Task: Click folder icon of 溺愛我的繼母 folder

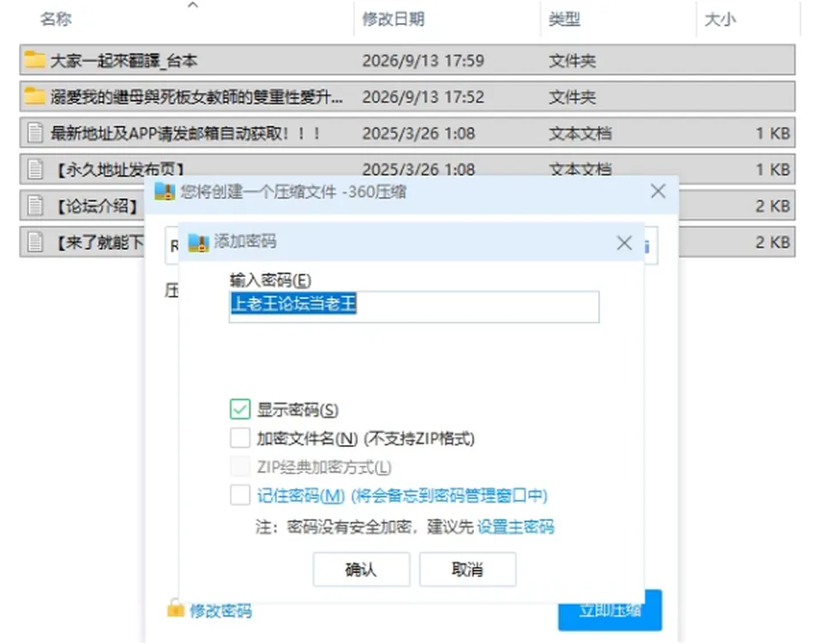Action: (x=34, y=96)
